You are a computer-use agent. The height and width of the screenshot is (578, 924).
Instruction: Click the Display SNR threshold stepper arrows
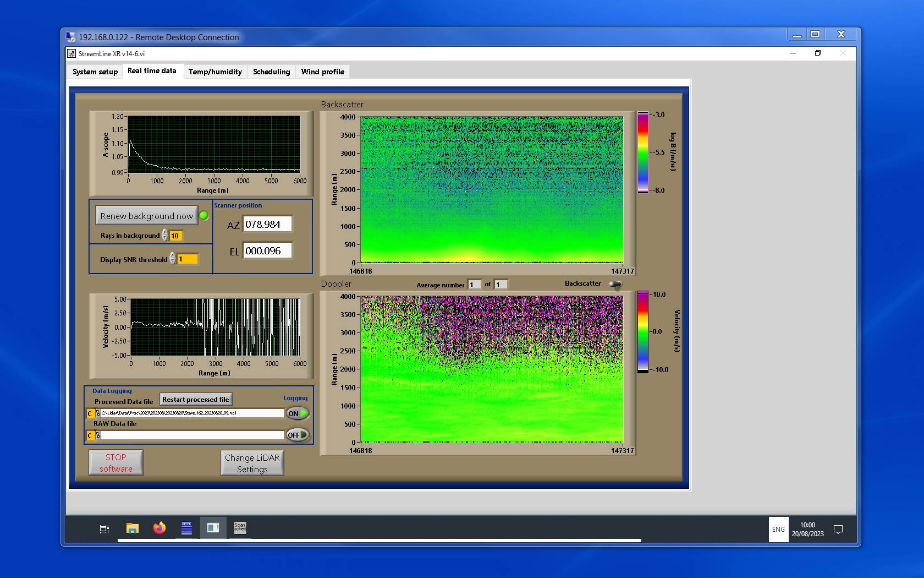coord(173,259)
